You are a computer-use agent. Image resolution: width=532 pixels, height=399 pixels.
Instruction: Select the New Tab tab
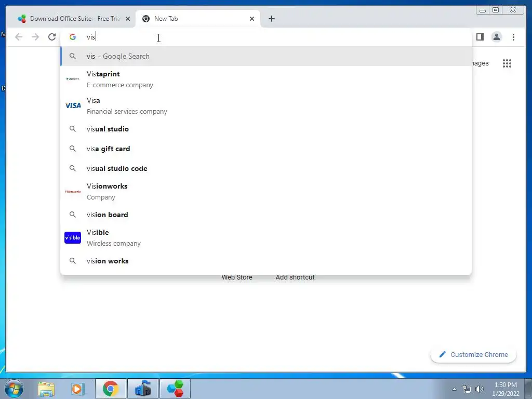198,19
